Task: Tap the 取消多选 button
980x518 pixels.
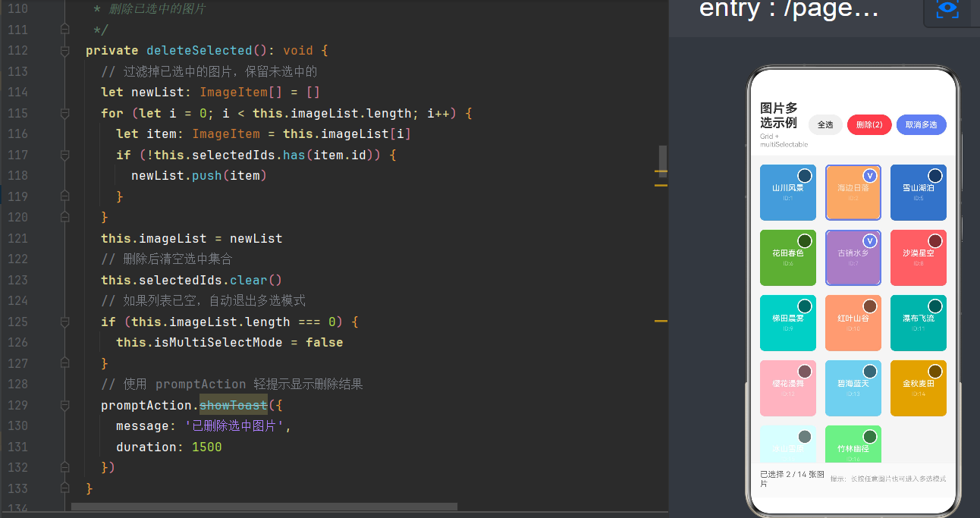Action: [x=921, y=125]
